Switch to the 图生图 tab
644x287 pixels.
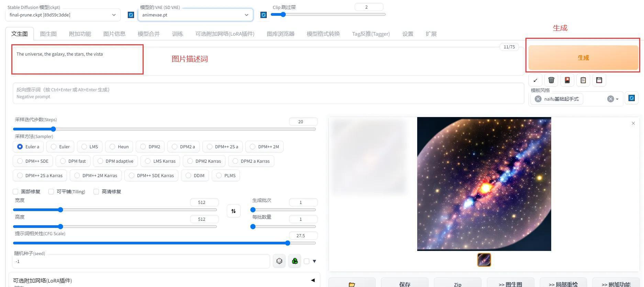point(48,34)
